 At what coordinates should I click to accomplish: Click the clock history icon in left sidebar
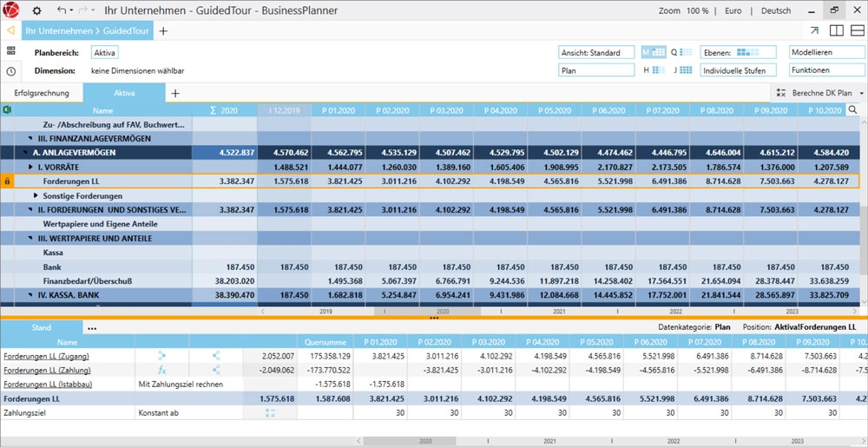[10, 71]
